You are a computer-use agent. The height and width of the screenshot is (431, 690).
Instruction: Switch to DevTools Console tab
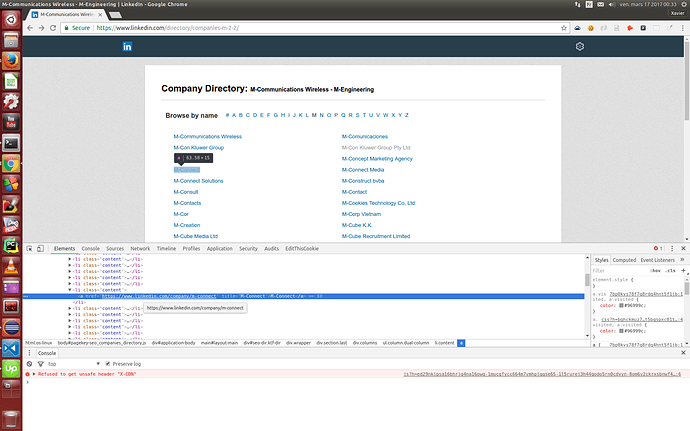click(x=91, y=248)
